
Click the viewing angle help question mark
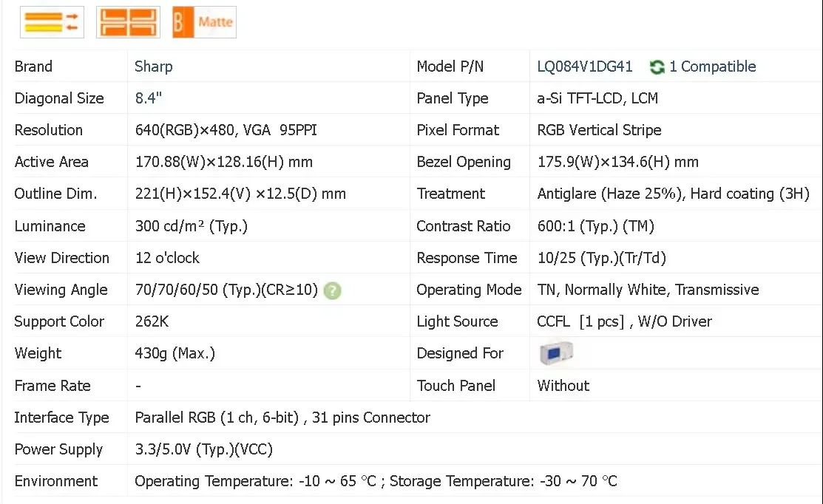tap(332, 290)
